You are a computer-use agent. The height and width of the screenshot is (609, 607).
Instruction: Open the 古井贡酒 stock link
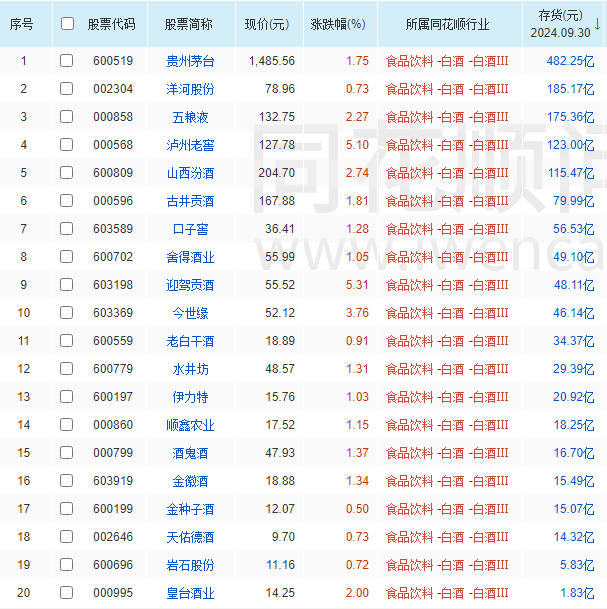tap(190, 201)
